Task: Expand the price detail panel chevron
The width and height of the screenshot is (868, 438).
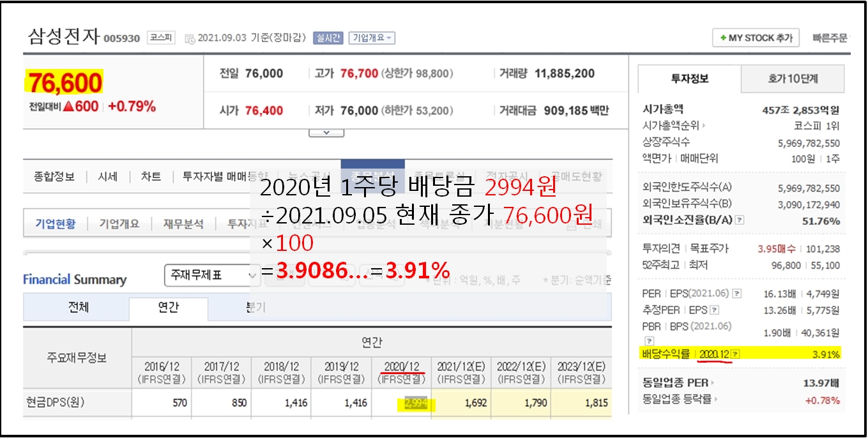Action: click(326, 133)
